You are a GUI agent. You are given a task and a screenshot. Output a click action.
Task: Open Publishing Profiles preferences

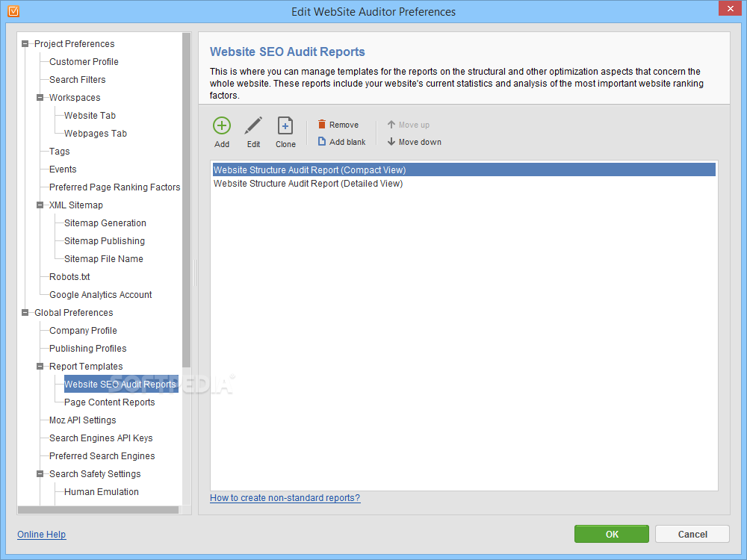[87, 349]
